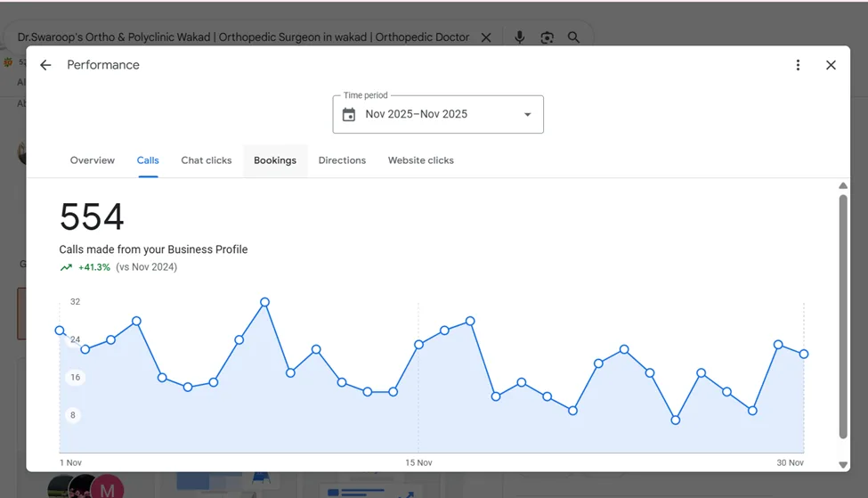
Task: Clear the search box text
Action: 486,37
